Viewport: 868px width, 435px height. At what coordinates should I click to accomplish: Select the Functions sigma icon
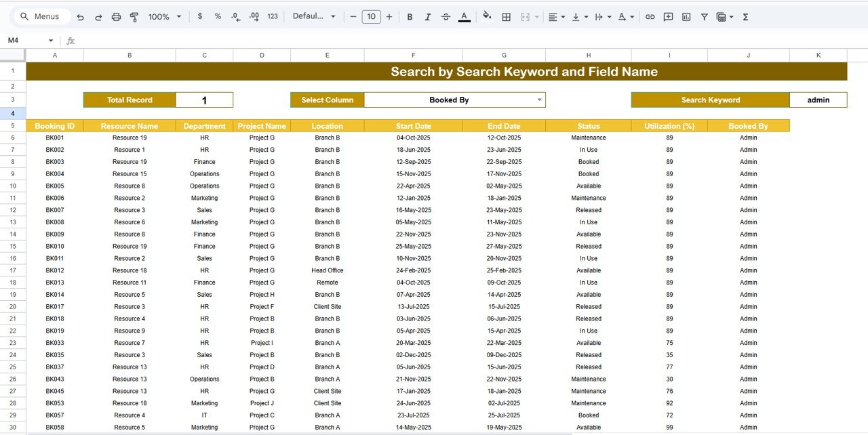[x=744, y=16]
